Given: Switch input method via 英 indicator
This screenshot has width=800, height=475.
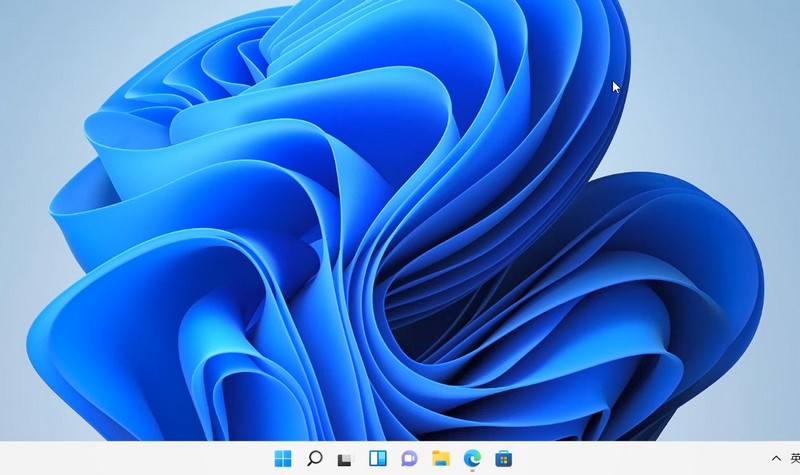Looking at the screenshot, I should [795, 458].
